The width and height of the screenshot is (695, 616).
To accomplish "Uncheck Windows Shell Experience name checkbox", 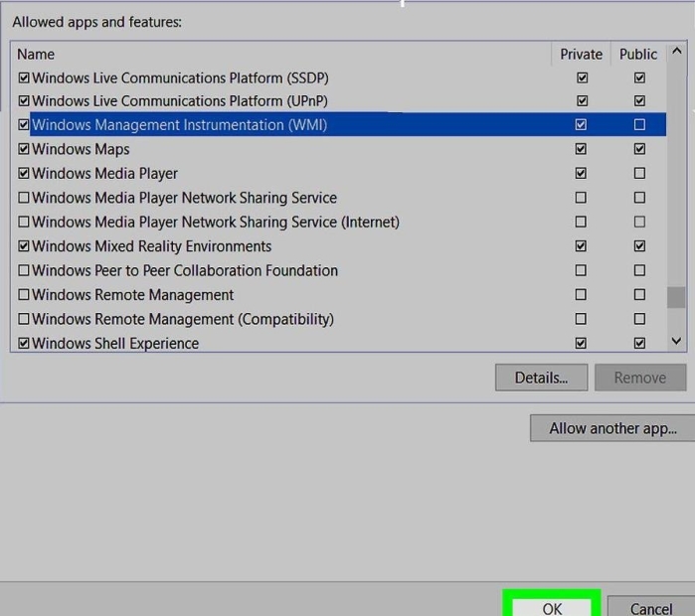I will coord(24,343).
